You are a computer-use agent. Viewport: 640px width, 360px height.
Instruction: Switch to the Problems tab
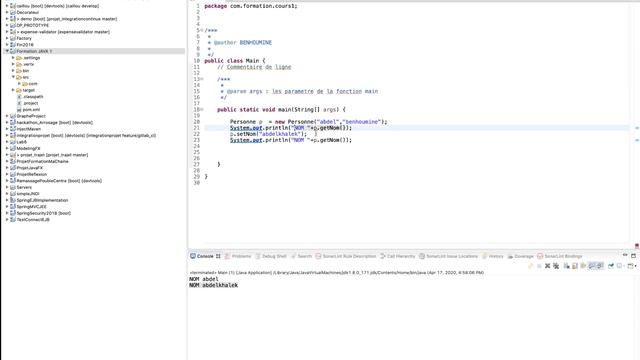click(238, 256)
